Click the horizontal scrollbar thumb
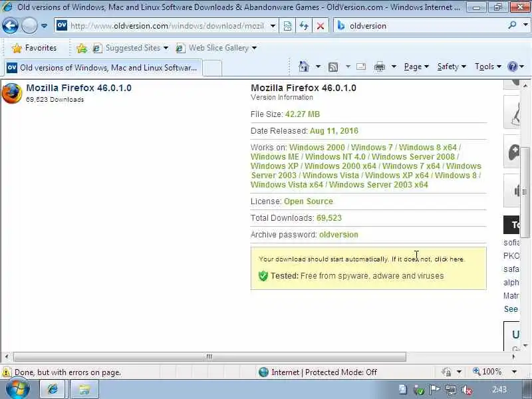 click(x=209, y=356)
